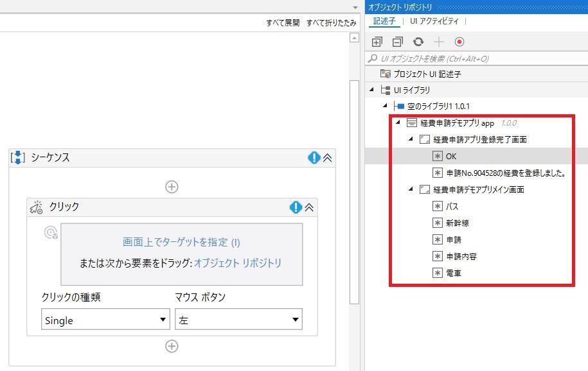
Task: Click the クリック activity title text
Action: point(64,207)
